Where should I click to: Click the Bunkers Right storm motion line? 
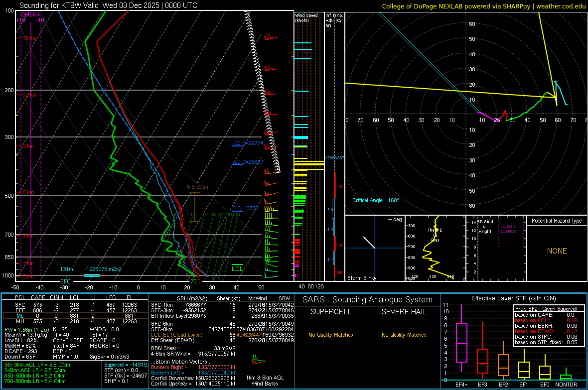point(193,367)
